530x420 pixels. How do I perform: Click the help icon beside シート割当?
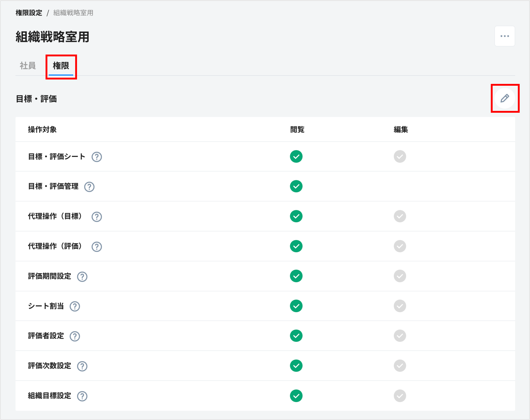click(x=75, y=306)
